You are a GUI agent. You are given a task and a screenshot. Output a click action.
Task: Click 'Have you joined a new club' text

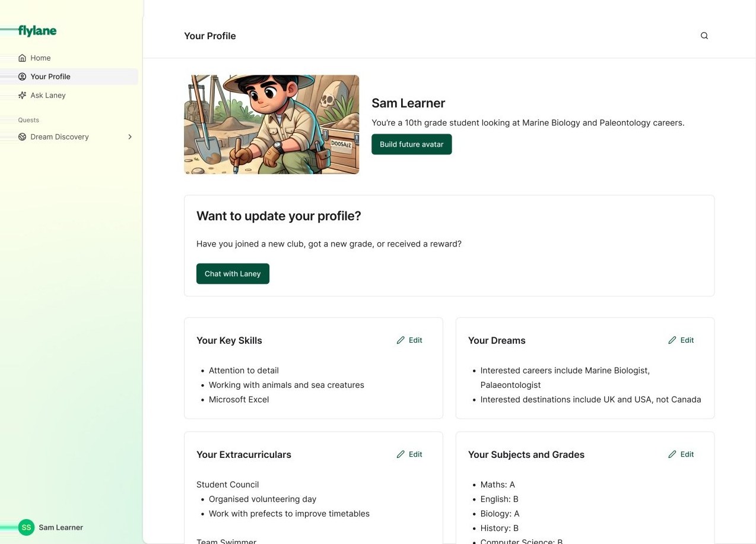point(329,244)
